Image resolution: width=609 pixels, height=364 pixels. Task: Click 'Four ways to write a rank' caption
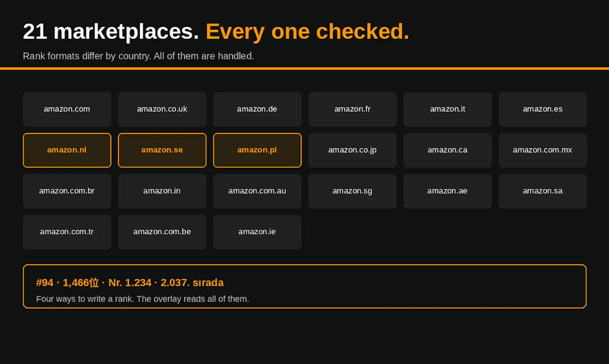pos(142,299)
